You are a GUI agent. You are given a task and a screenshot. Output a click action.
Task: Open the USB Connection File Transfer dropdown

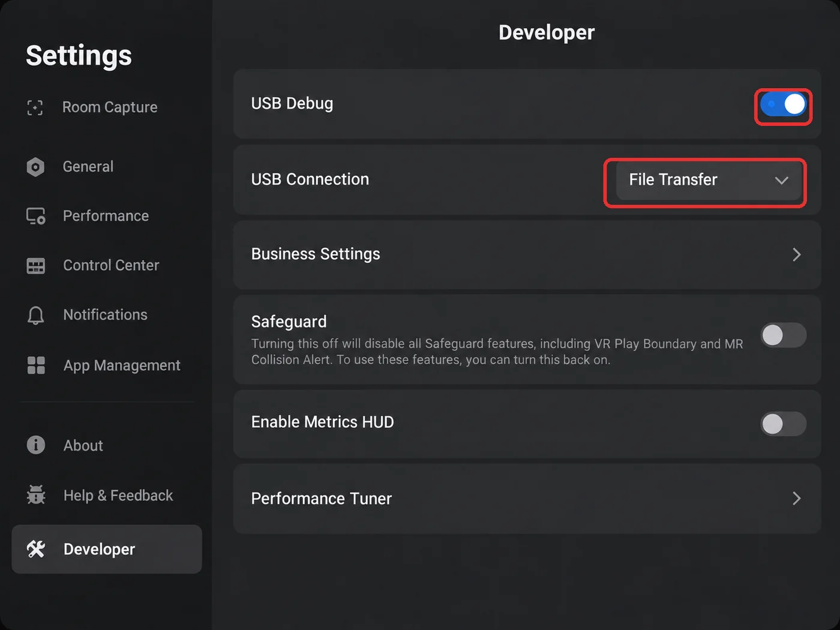(709, 180)
